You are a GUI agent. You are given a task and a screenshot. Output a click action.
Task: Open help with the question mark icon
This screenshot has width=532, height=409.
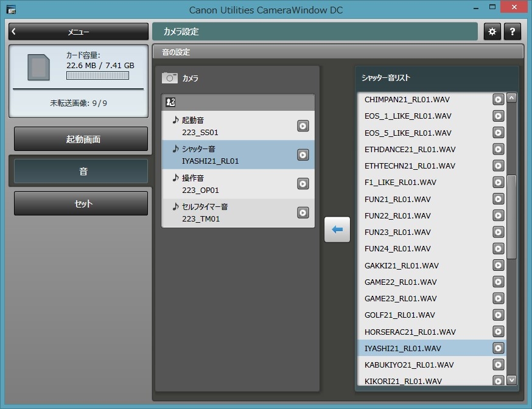(x=513, y=32)
